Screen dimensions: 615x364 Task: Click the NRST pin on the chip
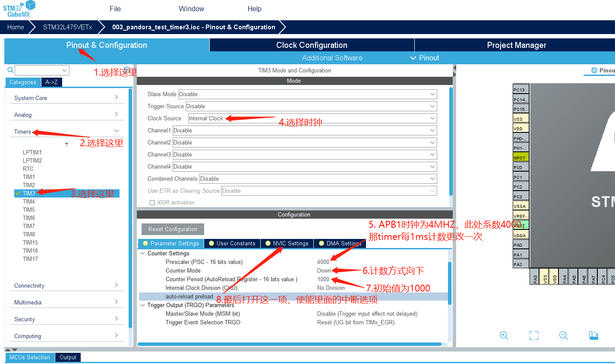tap(521, 157)
